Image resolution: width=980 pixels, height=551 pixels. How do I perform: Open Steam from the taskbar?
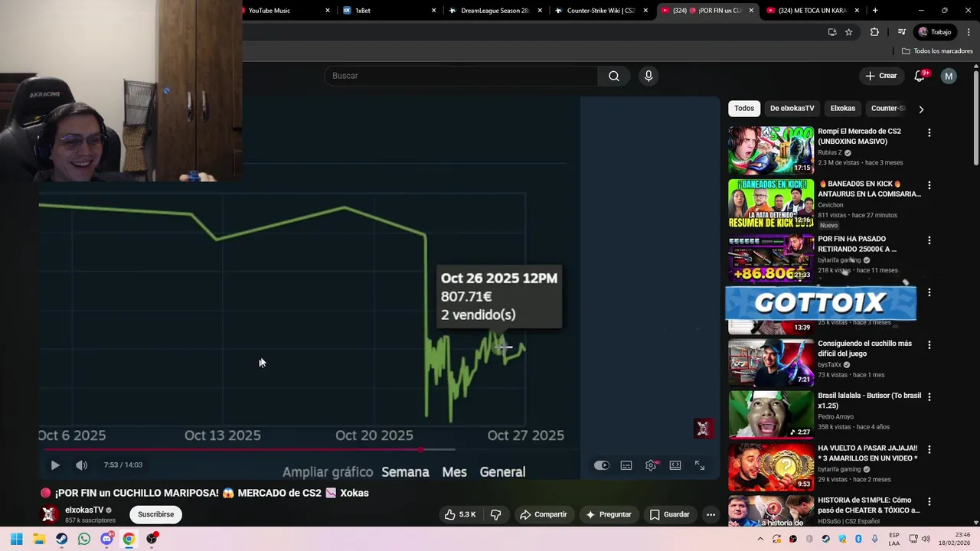(61, 539)
